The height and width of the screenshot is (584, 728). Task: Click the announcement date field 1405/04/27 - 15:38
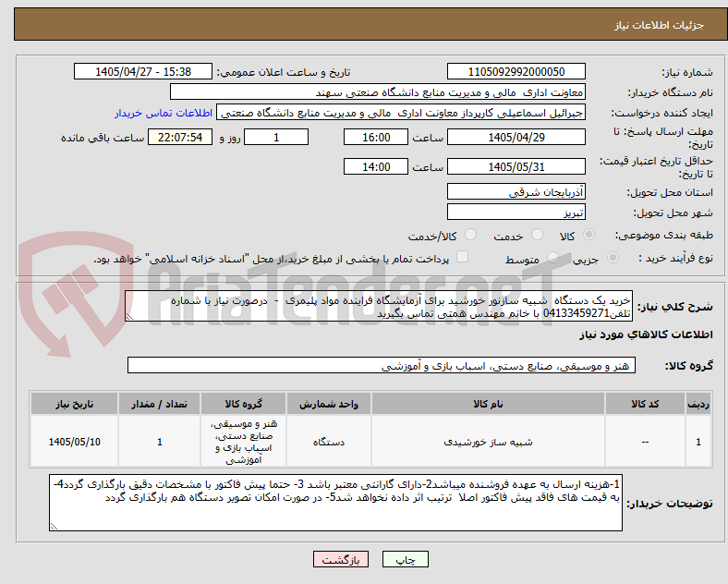point(143,72)
